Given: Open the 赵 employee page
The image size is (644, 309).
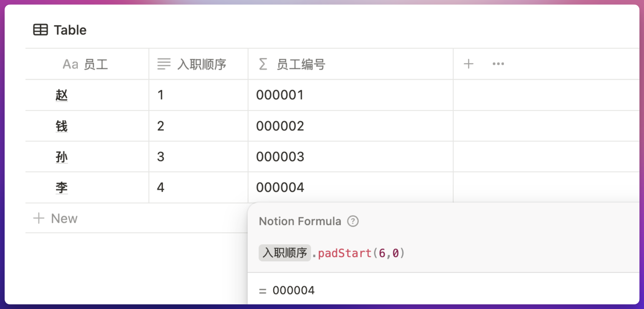Looking at the screenshot, I should click(62, 95).
